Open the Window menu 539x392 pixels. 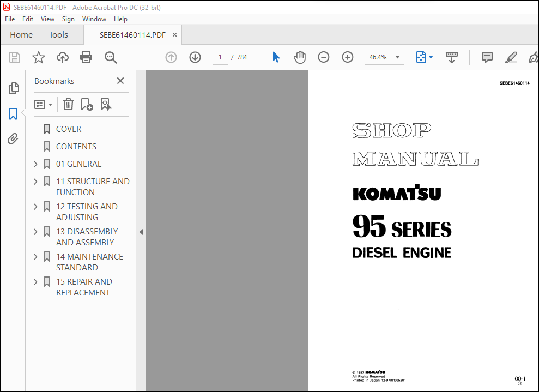94,19
